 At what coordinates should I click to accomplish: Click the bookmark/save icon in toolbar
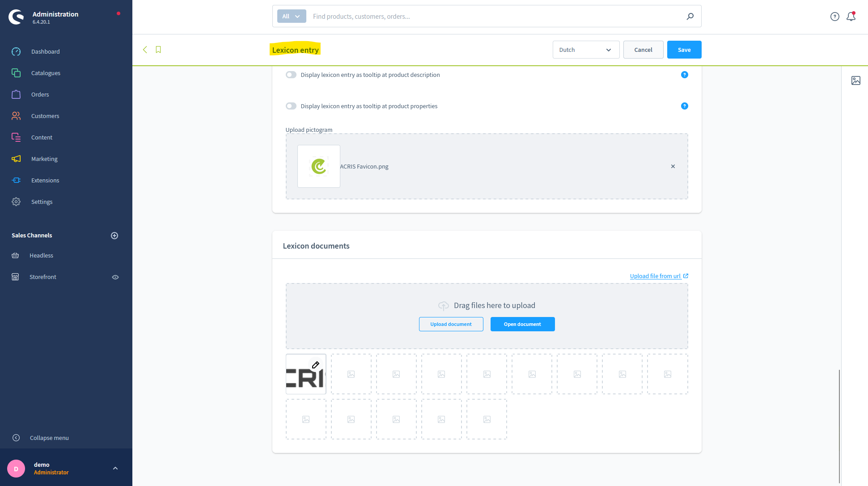click(159, 50)
